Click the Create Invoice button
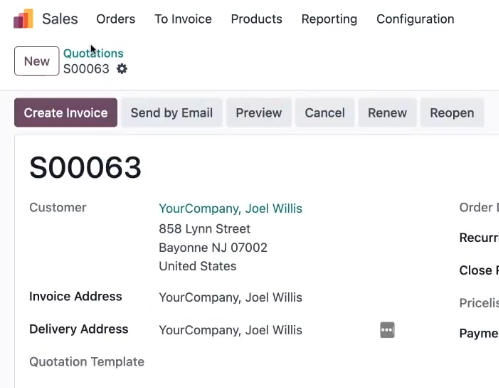The image size is (499, 388). pos(66,113)
